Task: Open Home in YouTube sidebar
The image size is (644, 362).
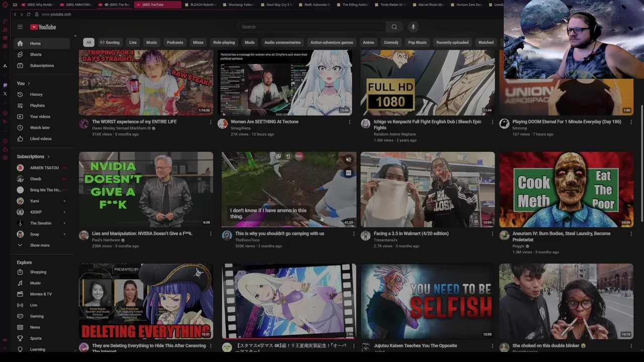Action: pos(42,44)
